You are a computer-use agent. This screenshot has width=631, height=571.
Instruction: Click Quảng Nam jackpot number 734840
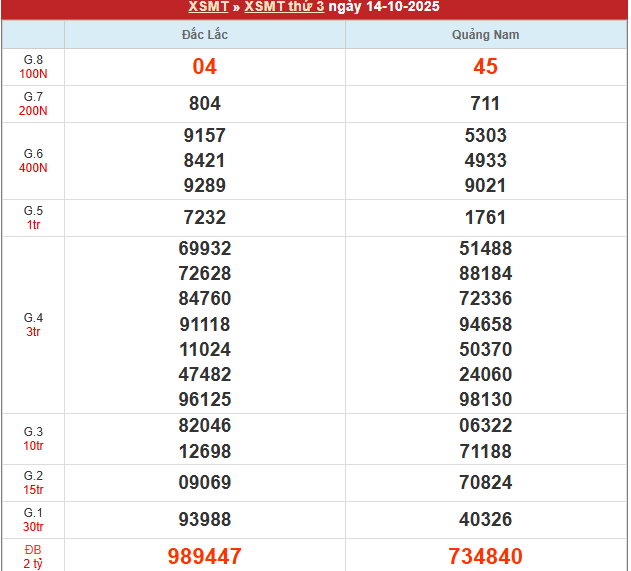coord(485,557)
